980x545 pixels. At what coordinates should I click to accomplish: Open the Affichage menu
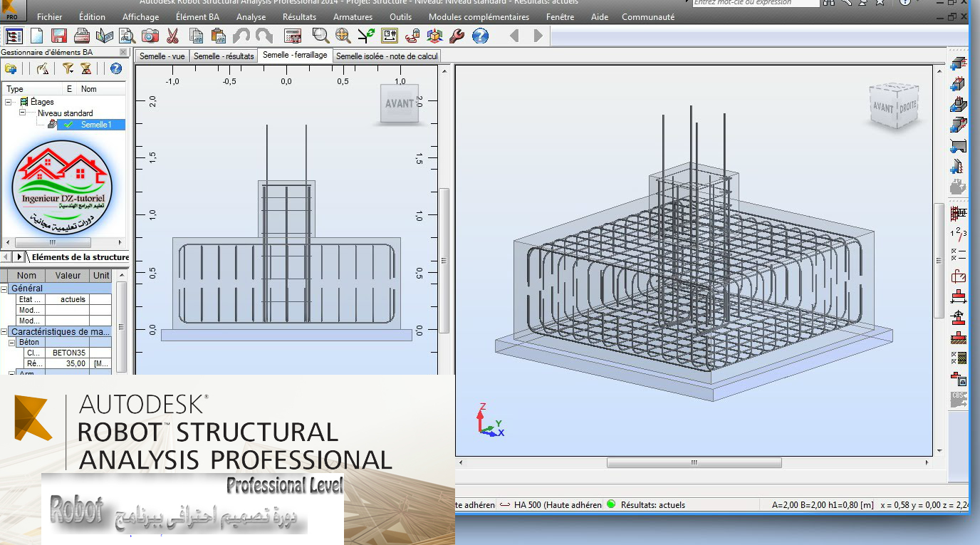[x=141, y=17]
